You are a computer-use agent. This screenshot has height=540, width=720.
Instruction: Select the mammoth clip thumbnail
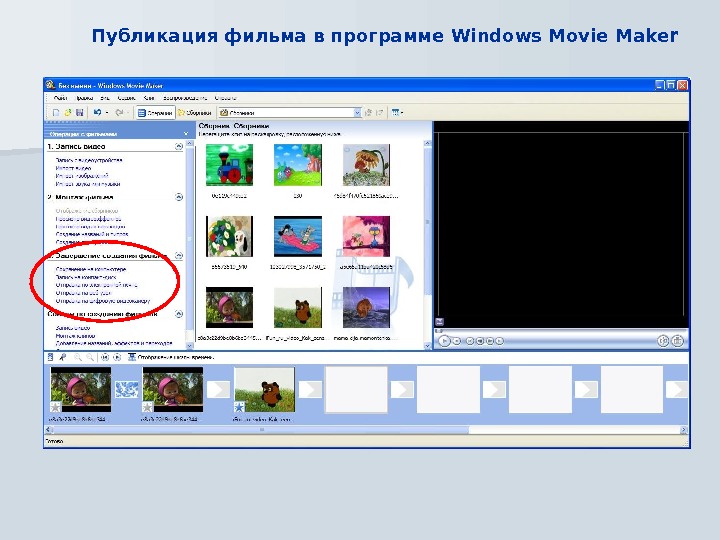[x=366, y=308]
